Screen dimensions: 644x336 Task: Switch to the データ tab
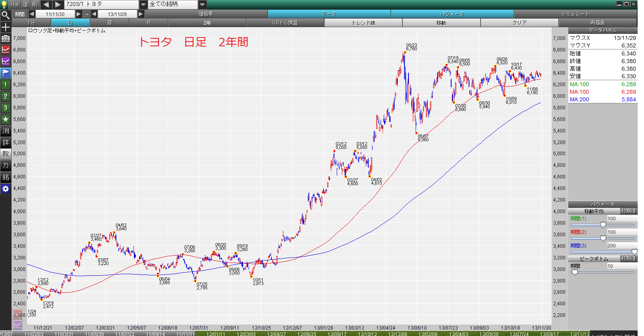329,14
